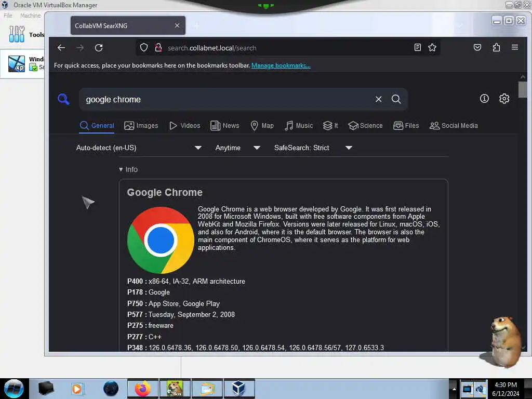The image size is (532, 399).
Task: Open the Pocket save icon
Action: pos(477,47)
